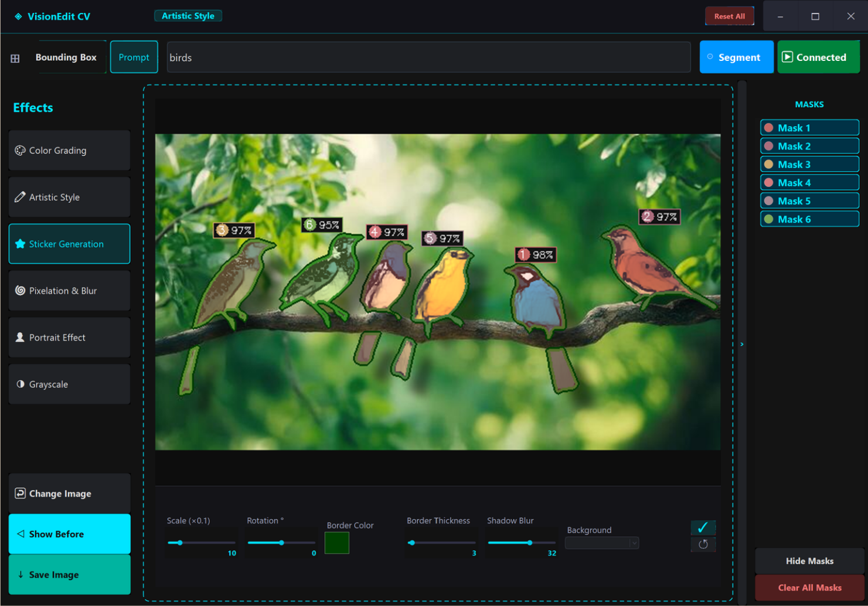Click the bird label badge 1 98%

[536, 254]
